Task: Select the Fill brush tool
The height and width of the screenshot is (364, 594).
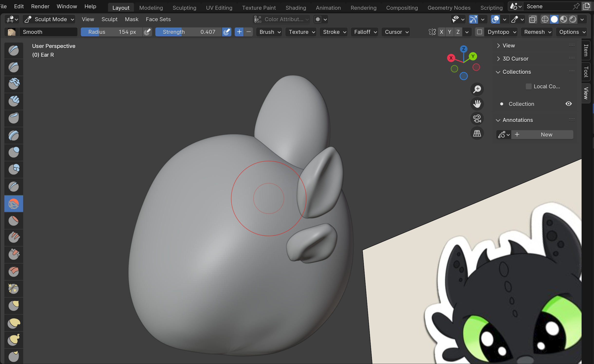Action: tap(14, 238)
